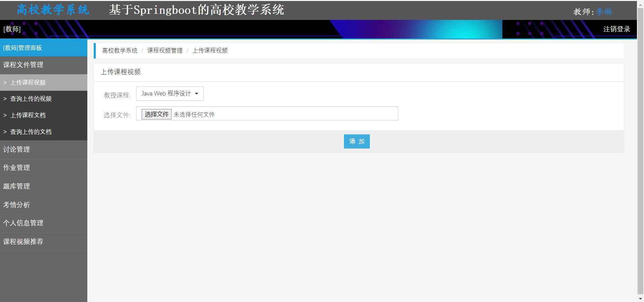This screenshot has width=644, height=302.
Task: Collapse the 课程文件管理 sidebar section
Action: pyautogui.click(x=43, y=65)
